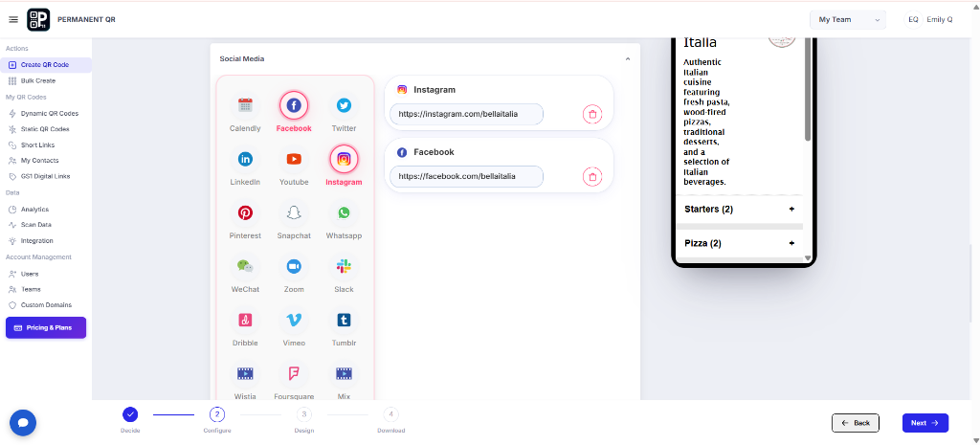980x445 pixels.
Task: Add the Whatsapp social link
Action: [x=344, y=213]
